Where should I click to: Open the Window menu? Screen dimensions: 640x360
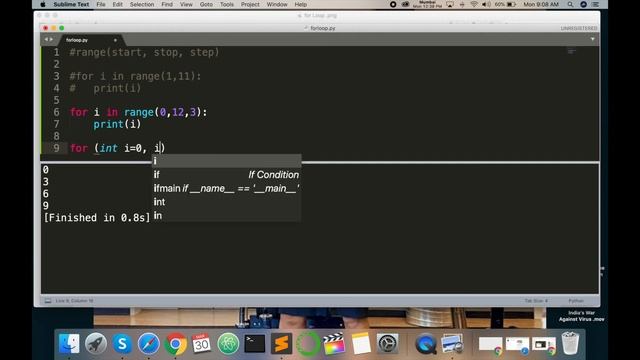click(x=277, y=4)
